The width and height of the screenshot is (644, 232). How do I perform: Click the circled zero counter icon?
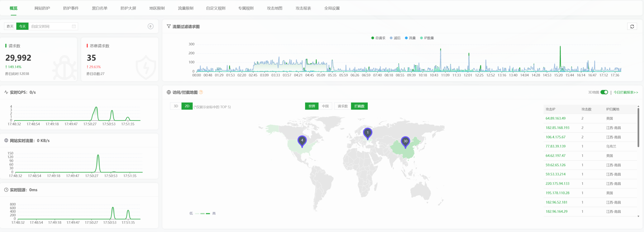click(x=150, y=26)
